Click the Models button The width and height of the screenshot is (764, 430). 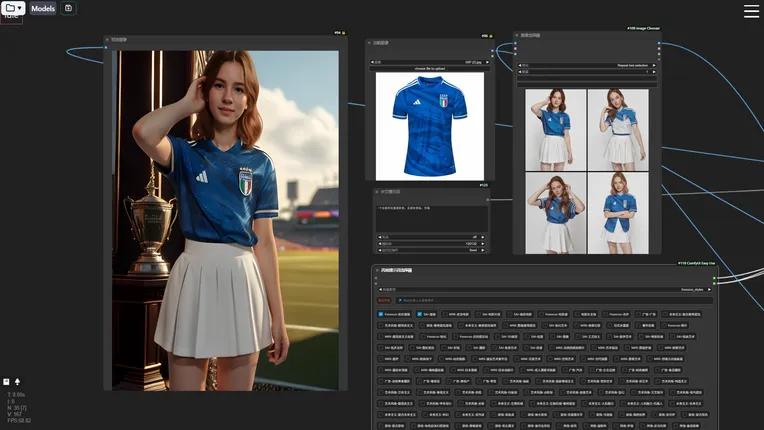(x=43, y=8)
